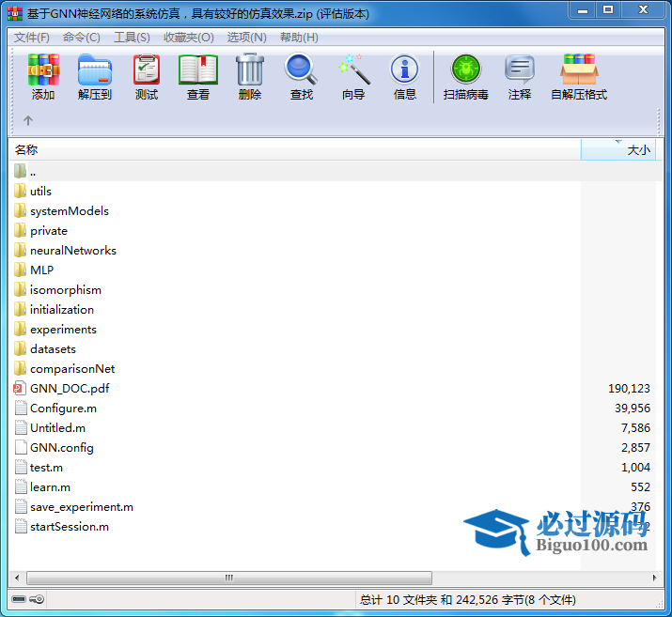Click the 自解压格式 (SFX) icon
The width and height of the screenshot is (672, 617).
pyautogui.click(x=579, y=69)
